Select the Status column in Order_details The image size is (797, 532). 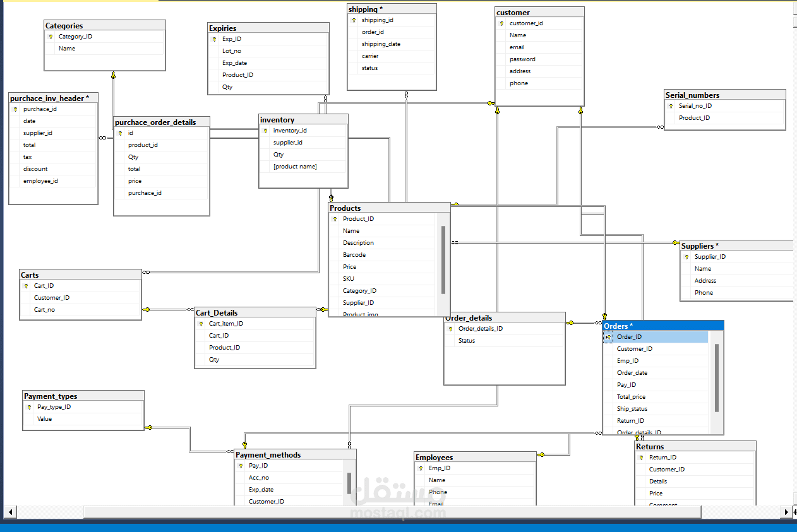pyautogui.click(x=504, y=341)
